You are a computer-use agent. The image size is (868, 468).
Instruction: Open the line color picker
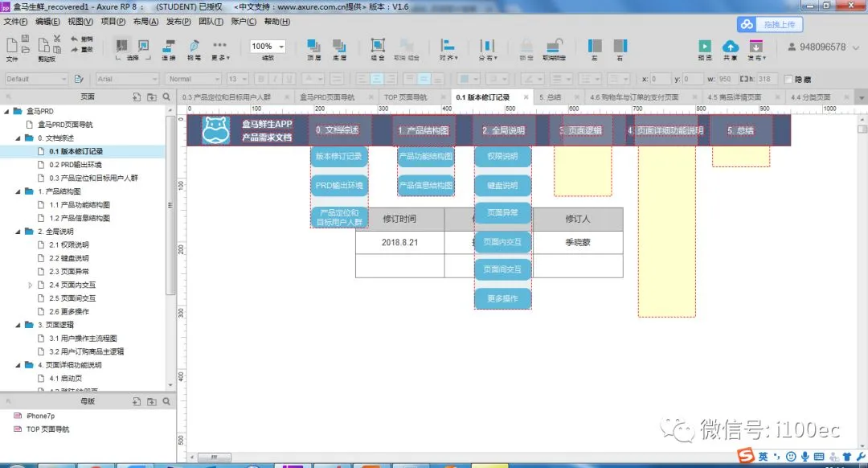tap(532, 79)
